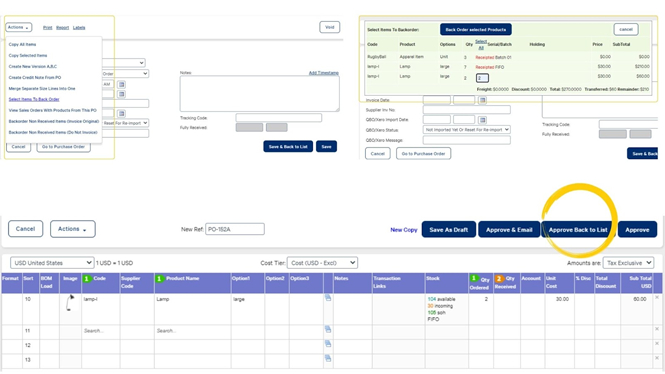Click calendar icon beside QBO/Xero Import Date

482,120
